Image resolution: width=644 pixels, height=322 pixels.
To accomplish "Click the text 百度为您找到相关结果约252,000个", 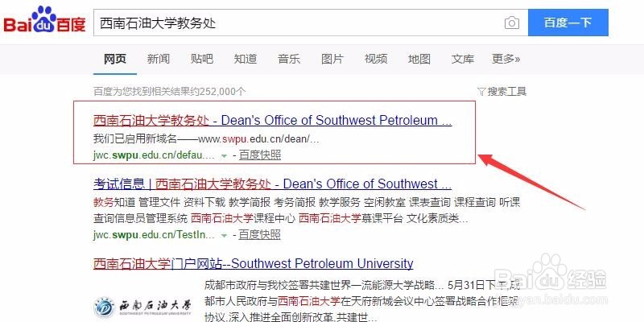I will [x=170, y=91].
